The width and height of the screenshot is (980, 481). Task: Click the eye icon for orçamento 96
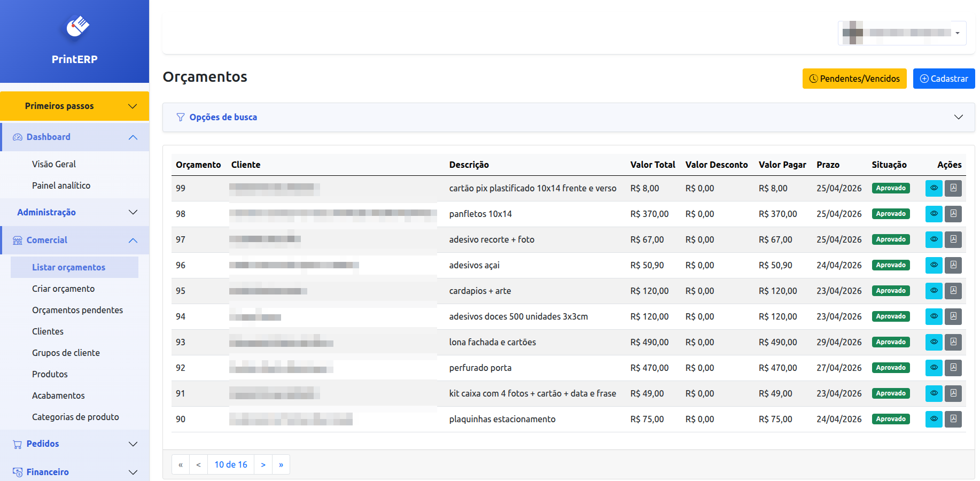pyautogui.click(x=934, y=265)
